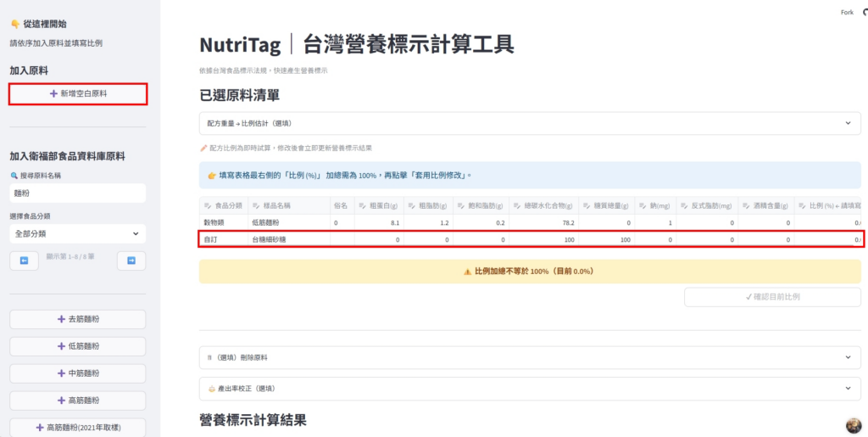Select the 低筋麵粉 cell in the table
Image resolution: width=868 pixels, height=437 pixels.
click(x=289, y=222)
